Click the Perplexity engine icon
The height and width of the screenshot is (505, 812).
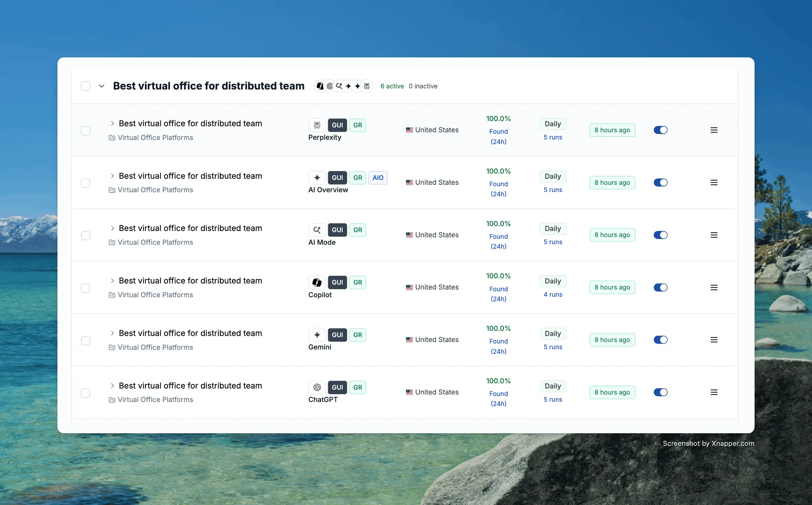pyautogui.click(x=317, y=125)
